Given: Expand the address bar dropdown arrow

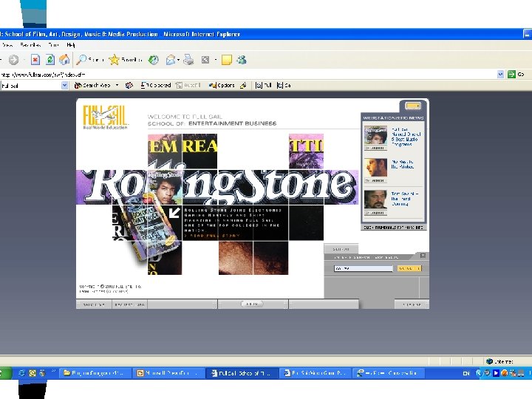Looking at the screenshot, I should (500, 75).
